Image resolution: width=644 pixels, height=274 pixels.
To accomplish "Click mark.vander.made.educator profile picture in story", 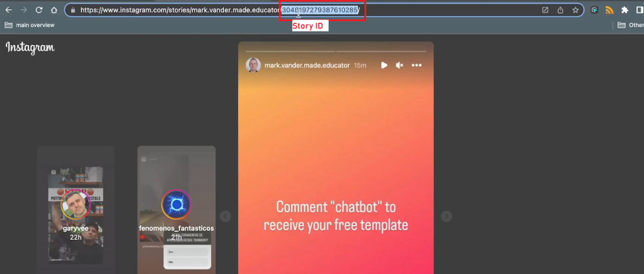I will coord(253,65).
